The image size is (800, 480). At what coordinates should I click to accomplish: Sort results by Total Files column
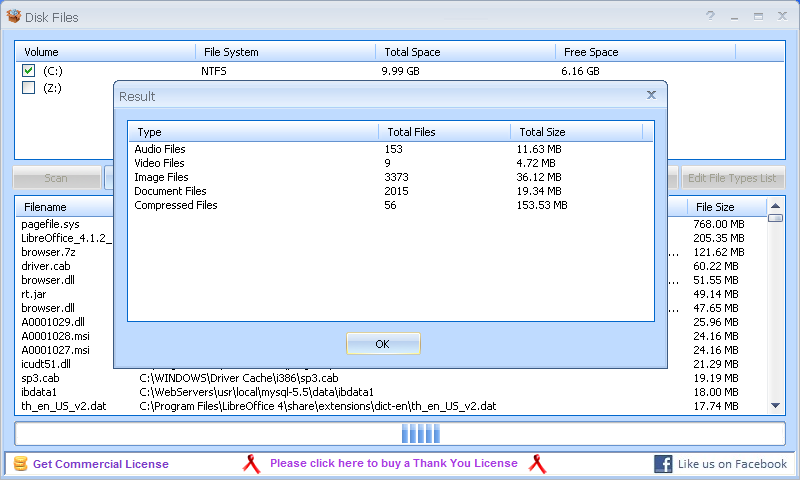coord(444,132)
